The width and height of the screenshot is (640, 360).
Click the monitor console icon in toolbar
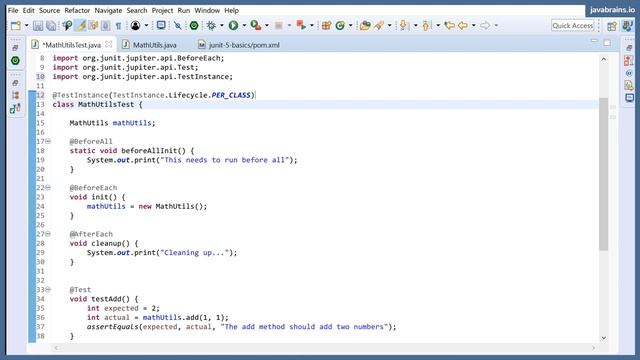[161, 26]
